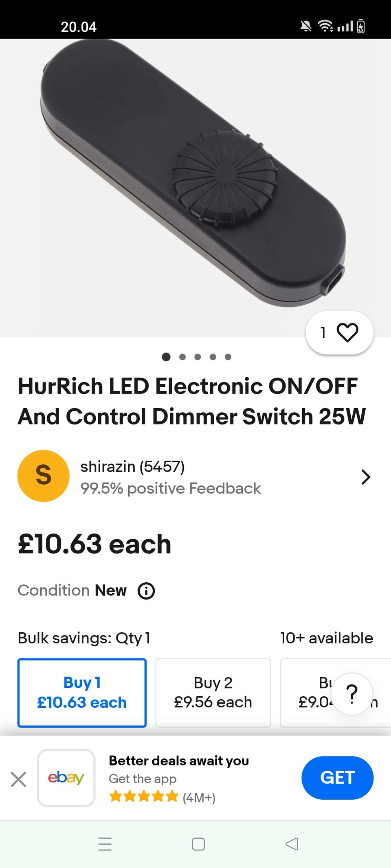Viewport: 391px width, 868px height.
Task: Tap the blue GET button
Action: point(337,778)
